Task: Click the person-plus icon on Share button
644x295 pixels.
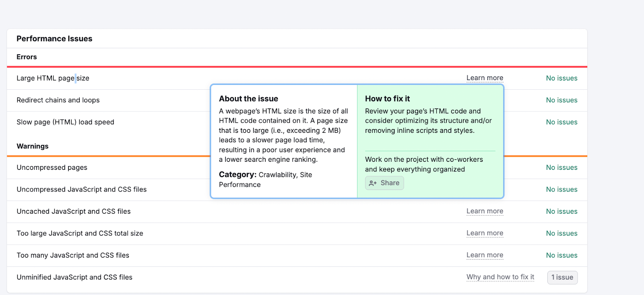Action: pyautogui.click(x=373, y=183)
